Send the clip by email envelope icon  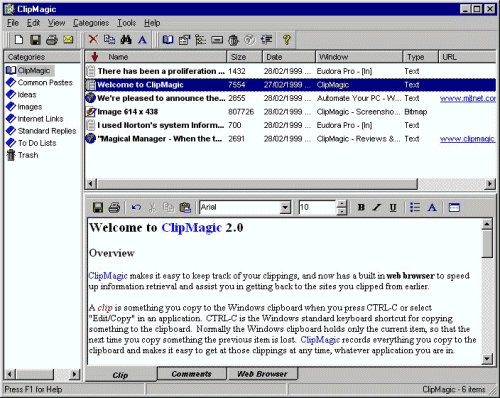click(68, 40)
